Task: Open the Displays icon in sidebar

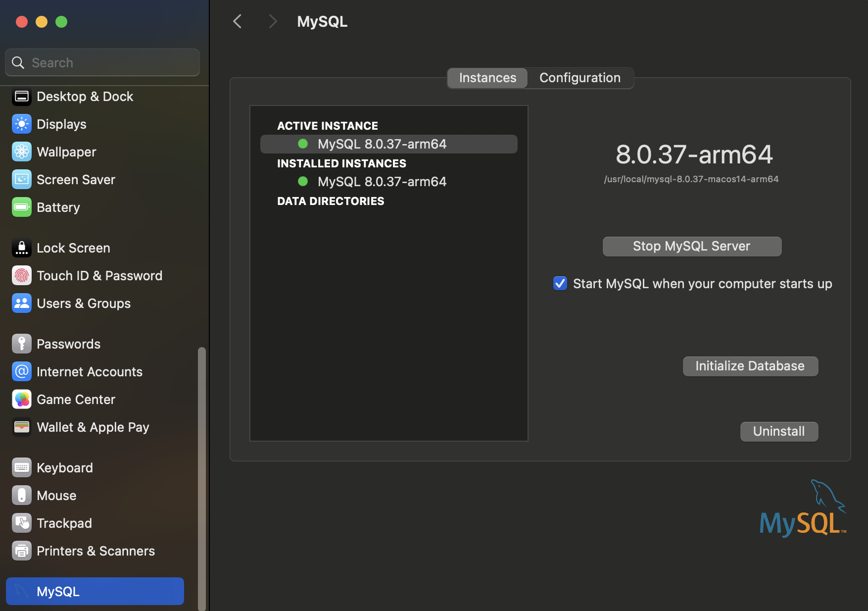Action: (x=22, y=124)
